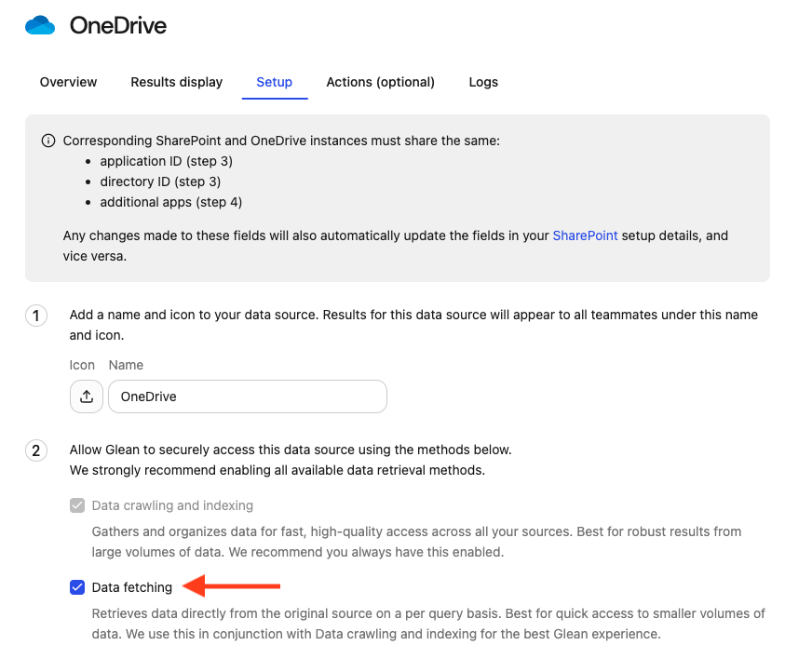Click the Icon label above the upload button
The width and height of the screenshot is (812, 672).
[x=82, y=365]
